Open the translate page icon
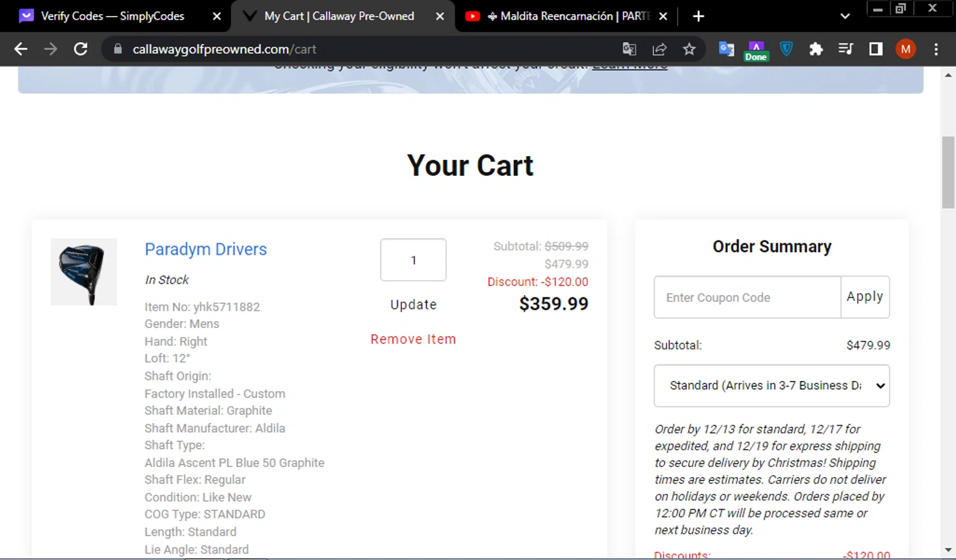Screen dimensions: 956x560 (629, 49)
